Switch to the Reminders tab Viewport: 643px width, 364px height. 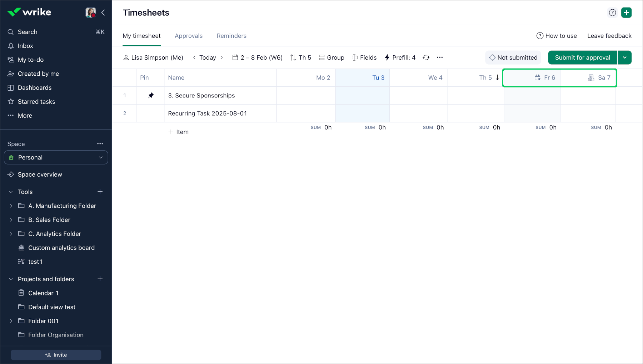click(x=231, y=36)
